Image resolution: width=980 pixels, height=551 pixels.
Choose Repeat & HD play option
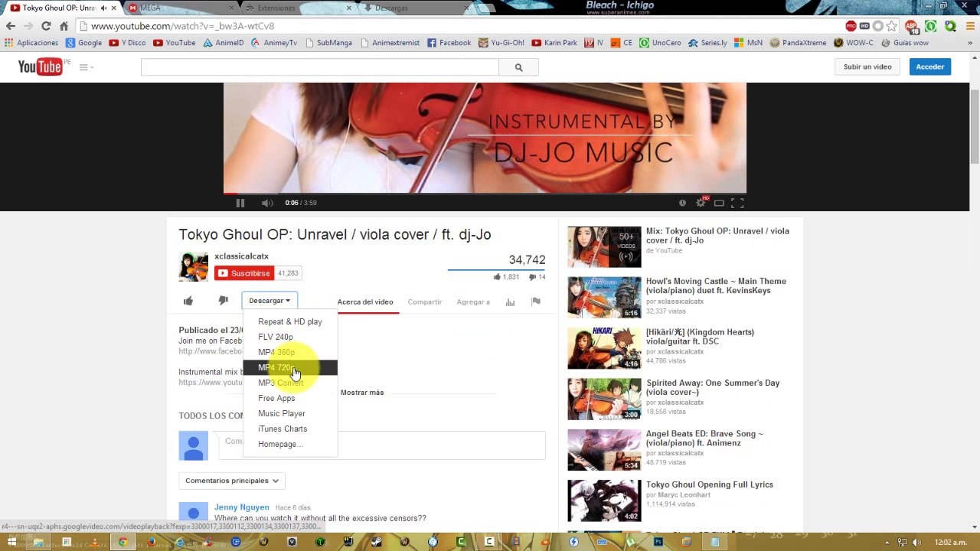[290, 321]
